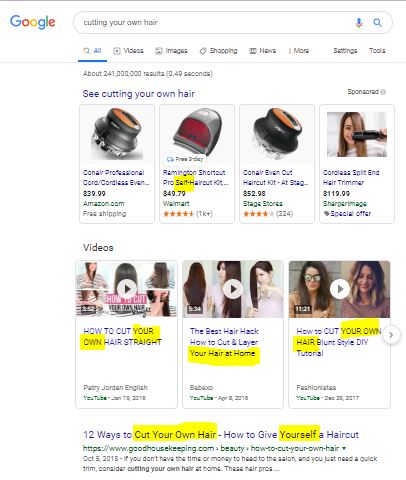The width and height of the screenshot is (406, 480).
Task: Play the Best Hair Hack video
Action: [x=233, y=289]
